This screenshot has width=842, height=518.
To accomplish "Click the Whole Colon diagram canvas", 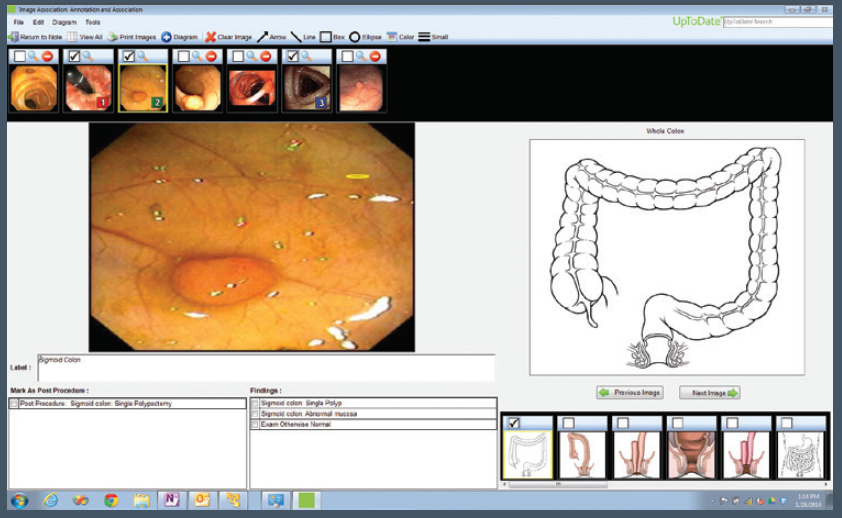I will point(667,257).
